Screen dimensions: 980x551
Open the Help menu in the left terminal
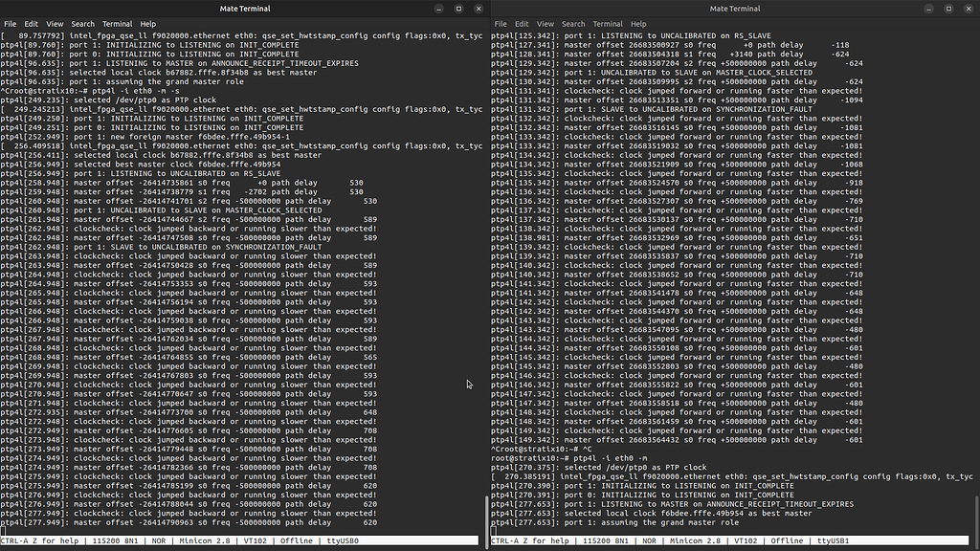147,24
